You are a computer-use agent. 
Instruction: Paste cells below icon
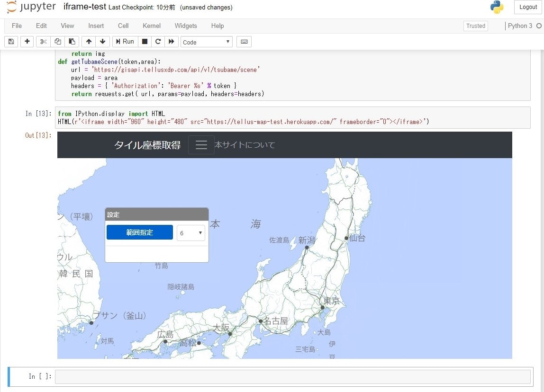[72, 42]
